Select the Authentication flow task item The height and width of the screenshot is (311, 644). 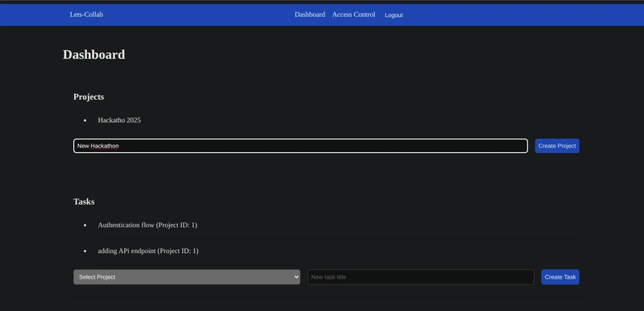(x=147, y=225)
